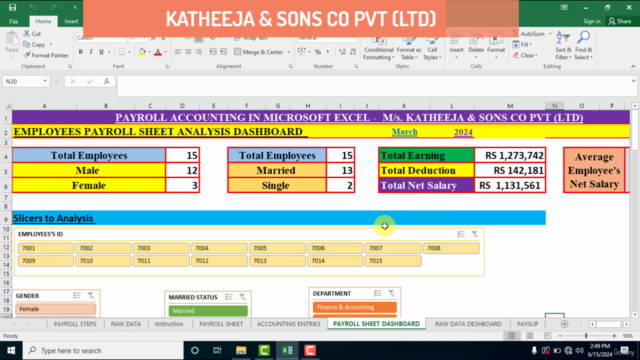Open the File tab

click(13, 21)
